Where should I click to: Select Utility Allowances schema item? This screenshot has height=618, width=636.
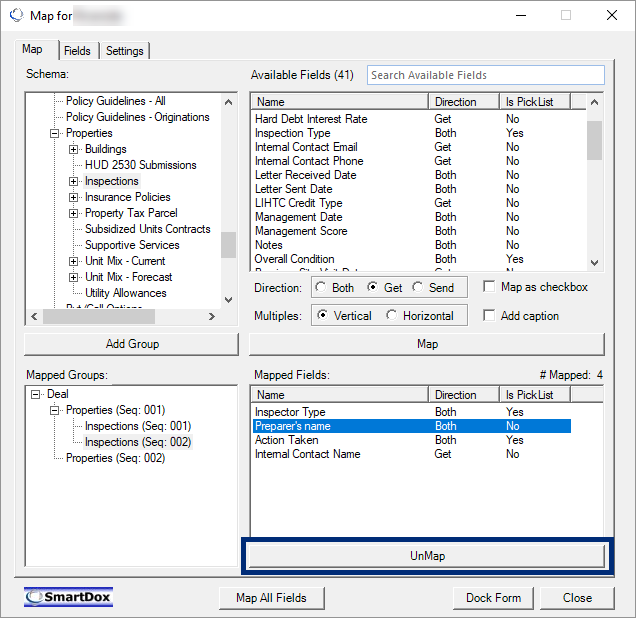(125, 293)
